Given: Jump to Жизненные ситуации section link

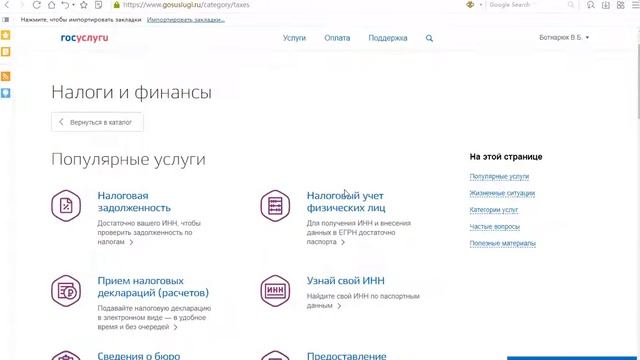Looking at the screenshot, I should point(502,193).
